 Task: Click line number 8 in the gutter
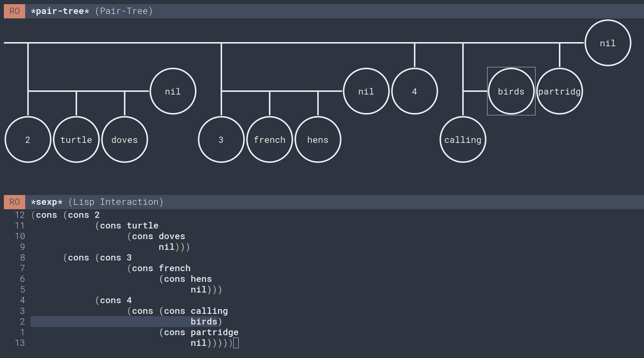point(23,258)
